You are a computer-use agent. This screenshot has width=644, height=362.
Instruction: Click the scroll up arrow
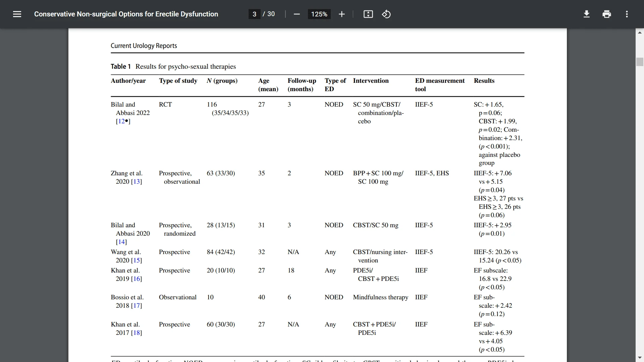(640, 33)
